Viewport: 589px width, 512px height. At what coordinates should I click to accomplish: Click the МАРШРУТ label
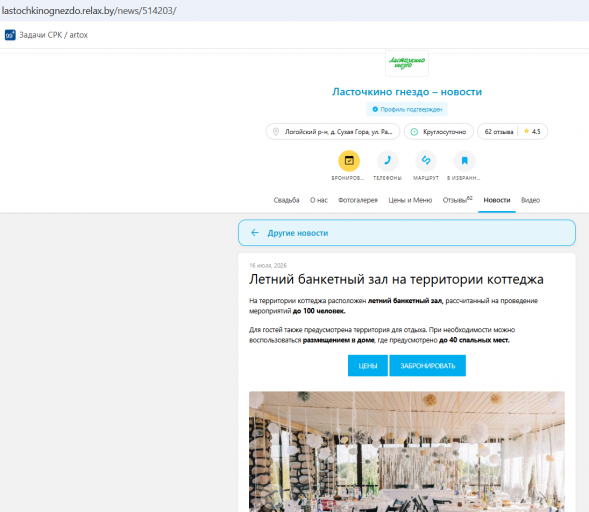click(x=426, y=178)
